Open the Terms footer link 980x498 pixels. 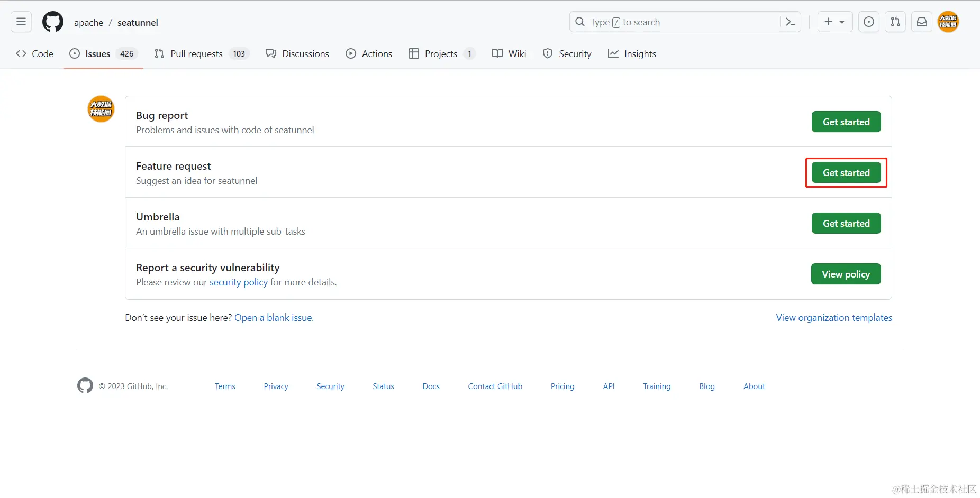pyautogui.click(x=225, y=386)
